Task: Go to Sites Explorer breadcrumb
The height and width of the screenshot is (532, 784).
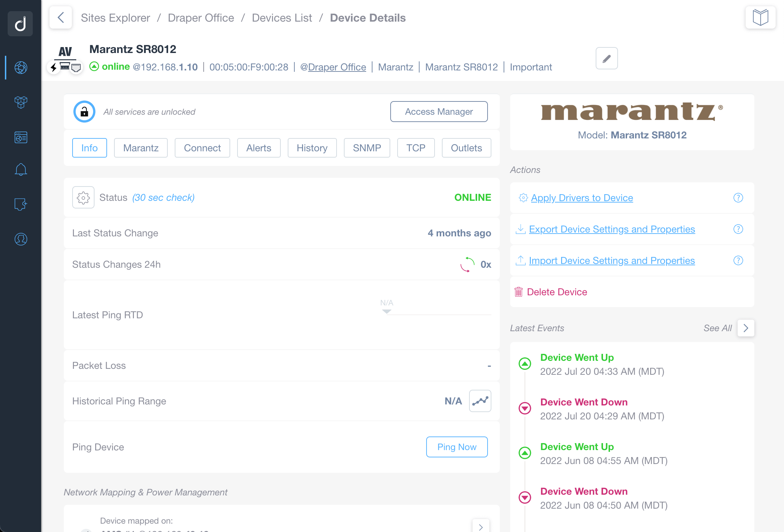Action: click(x=115, y=18)
